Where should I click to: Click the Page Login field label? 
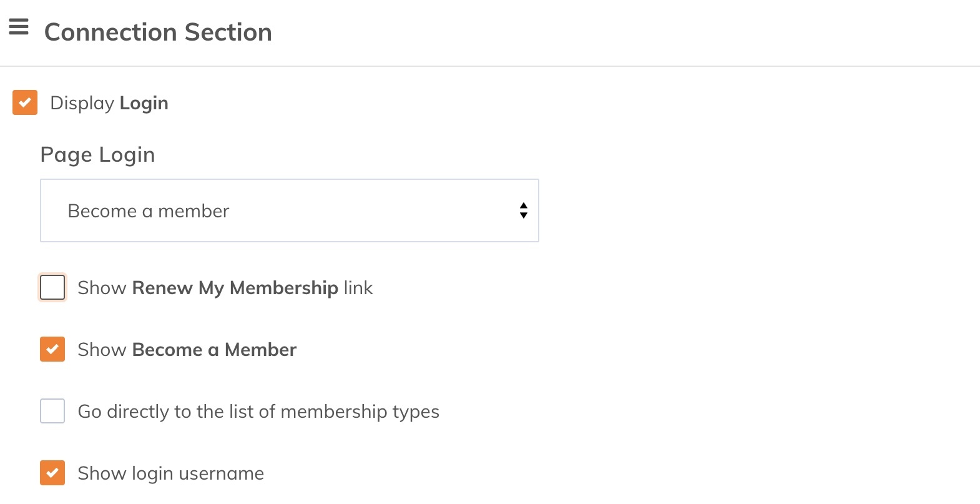97,155
